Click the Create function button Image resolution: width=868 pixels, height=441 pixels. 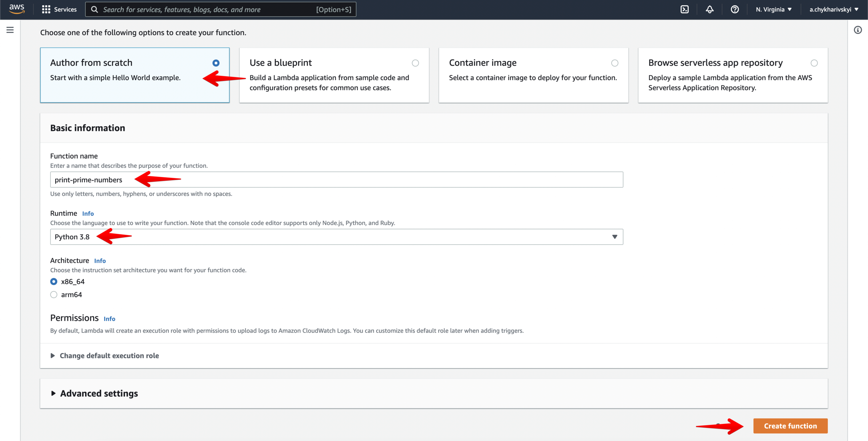coord(790,426)
